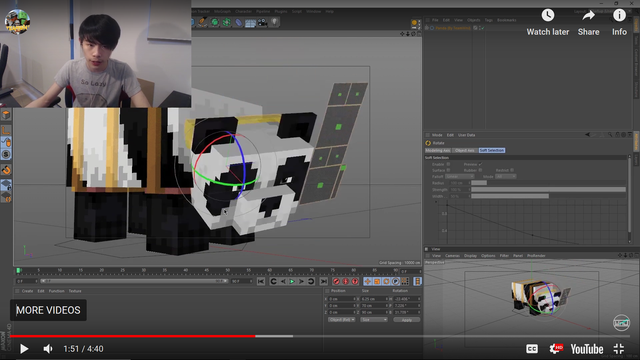Screen dimensions: 640x360
Task: Show video Info card
Action: (x=619, y=22)
